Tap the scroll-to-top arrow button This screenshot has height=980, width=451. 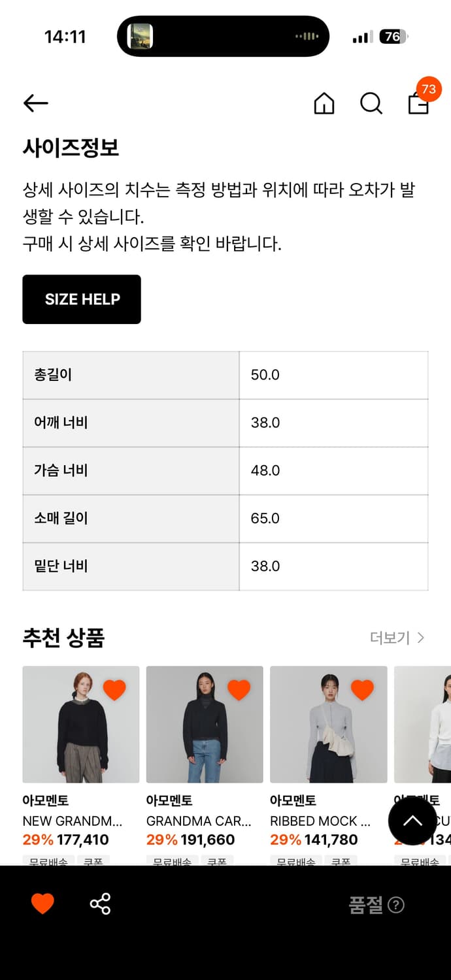coord(412,821)
